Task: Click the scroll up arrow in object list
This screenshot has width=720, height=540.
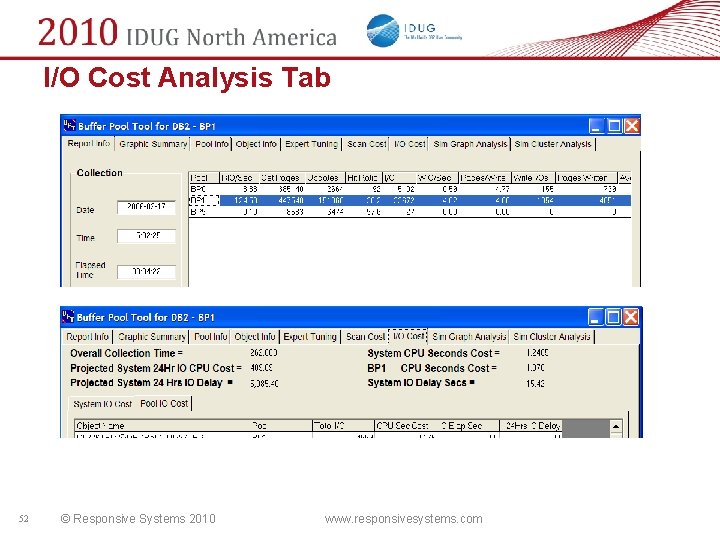Action: click(616, 426)
